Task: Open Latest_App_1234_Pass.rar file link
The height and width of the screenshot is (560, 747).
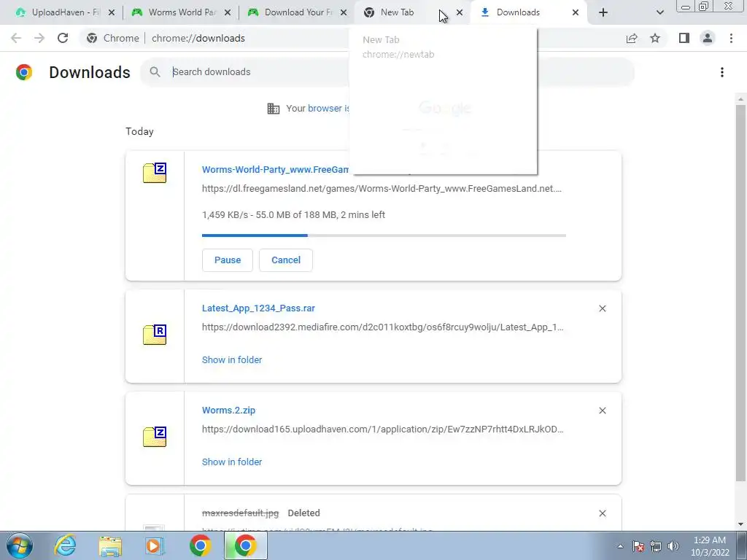Action: [x=258, y=308]
